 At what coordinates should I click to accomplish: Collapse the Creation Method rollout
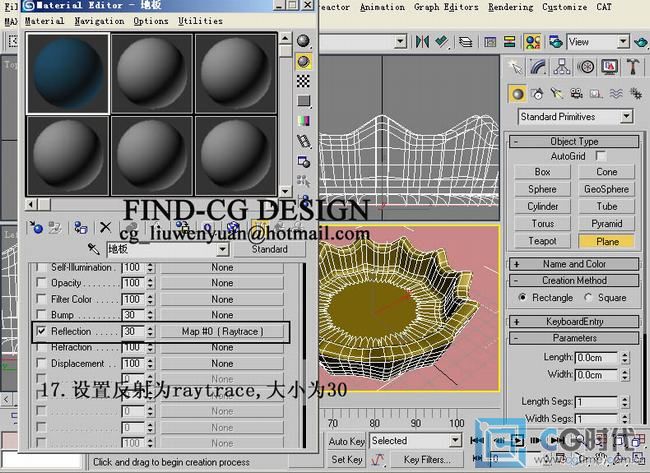[574, 280]
